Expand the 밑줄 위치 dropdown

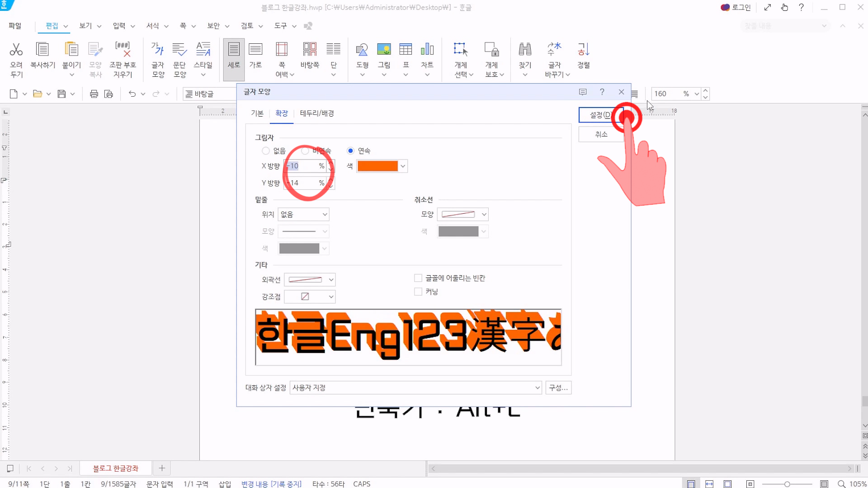303,215
